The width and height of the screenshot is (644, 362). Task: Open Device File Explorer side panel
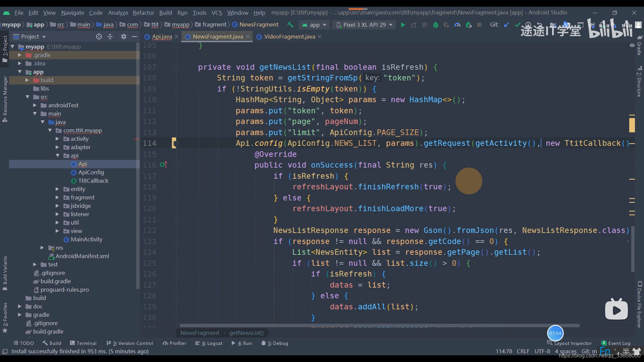[639, 305]
